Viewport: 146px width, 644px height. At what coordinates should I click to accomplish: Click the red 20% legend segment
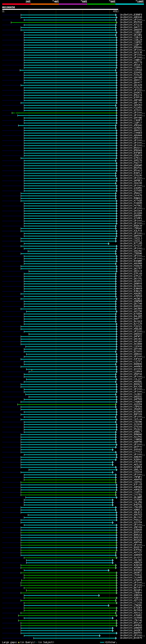(x=16, y=4)
